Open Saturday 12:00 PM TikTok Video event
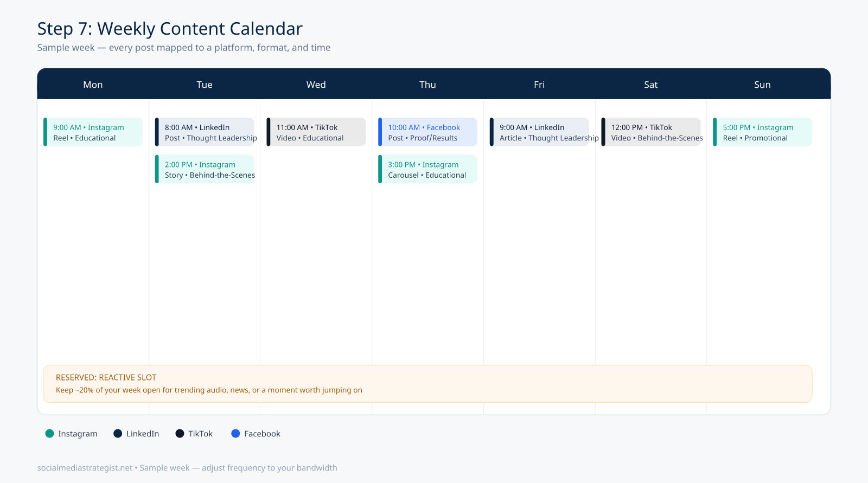 click(x=651, y=132)
